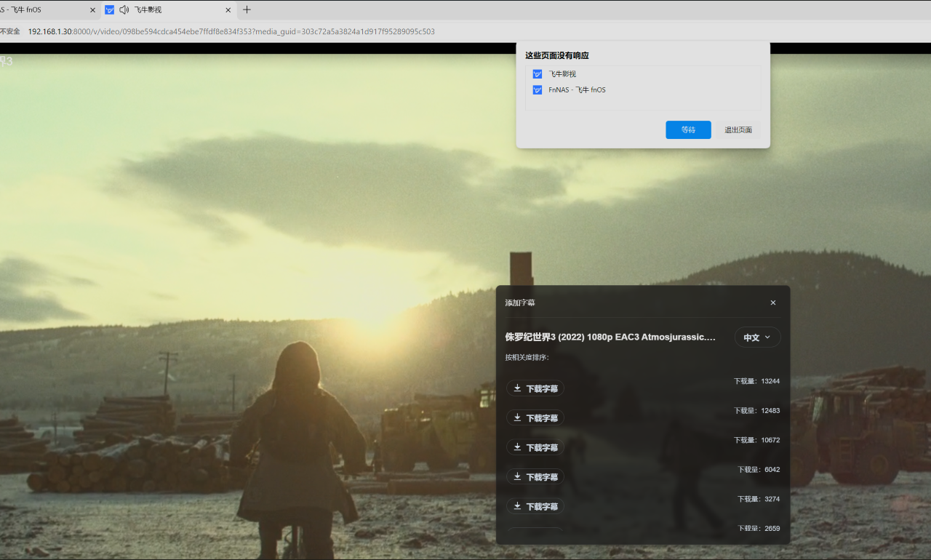
Task: Click the 按相关度排序 label
Action: (527, 357)
